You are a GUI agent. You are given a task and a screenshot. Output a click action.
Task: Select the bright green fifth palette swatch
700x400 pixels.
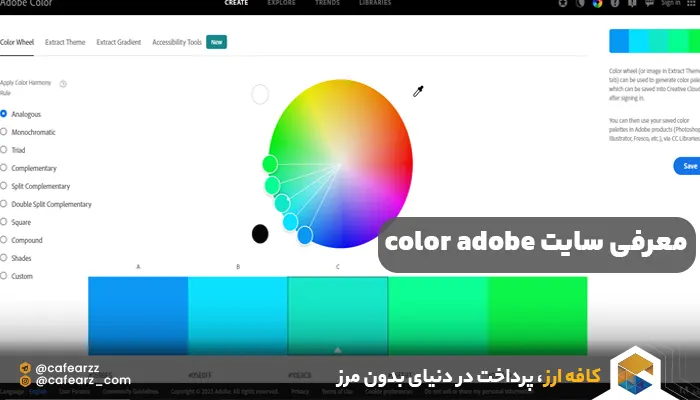tap(538, 316)
